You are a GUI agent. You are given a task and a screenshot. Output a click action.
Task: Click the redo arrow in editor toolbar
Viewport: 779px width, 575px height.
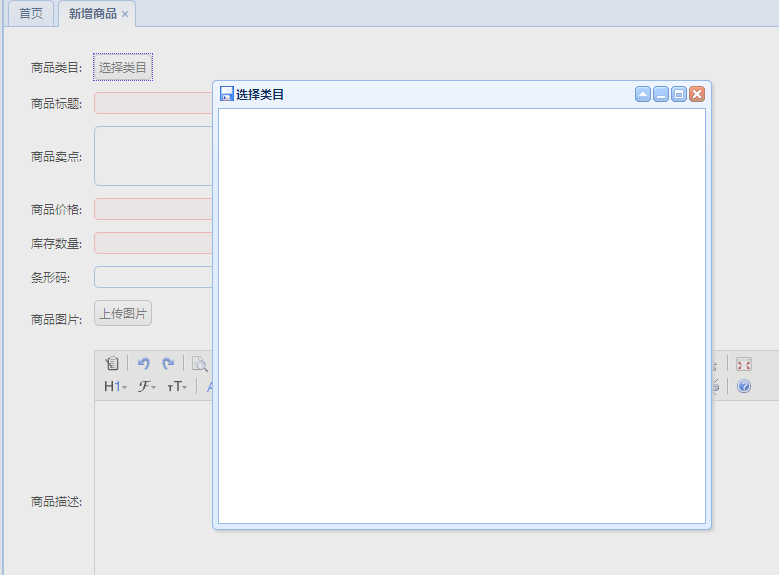168,364
